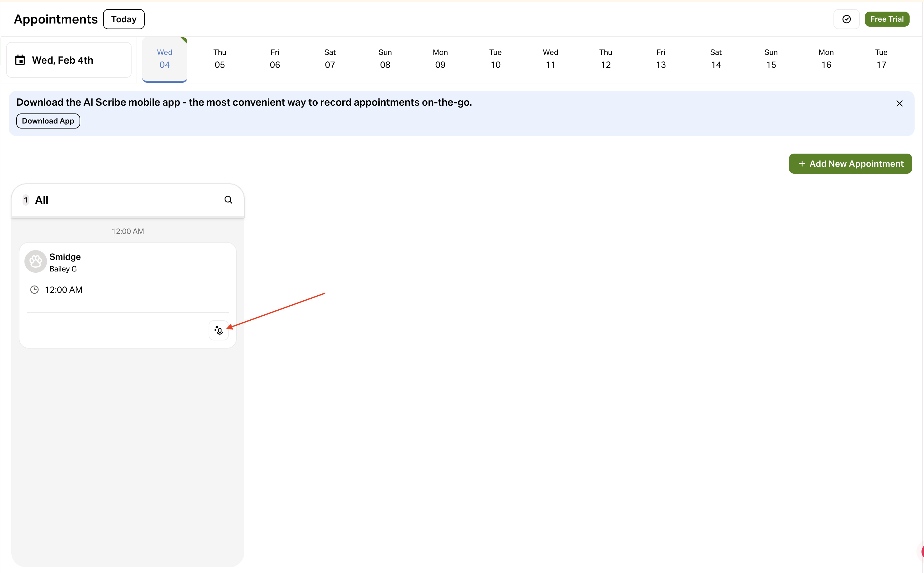Open the Free Trial page
The height and width of the screenshot is (573, 924).
(887, 19)
